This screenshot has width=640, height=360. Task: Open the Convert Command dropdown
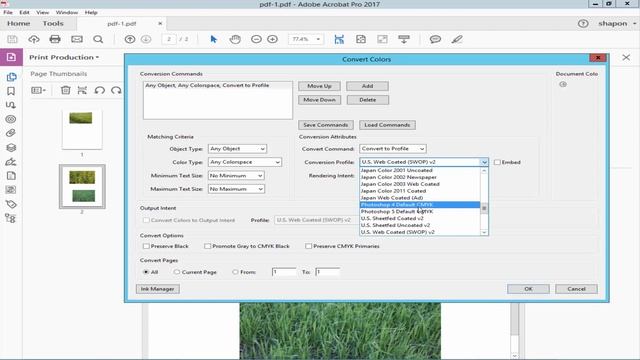coord(393,149)
